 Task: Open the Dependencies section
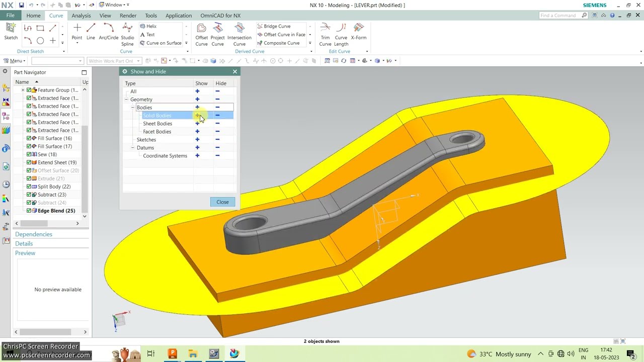coord(34,234)
